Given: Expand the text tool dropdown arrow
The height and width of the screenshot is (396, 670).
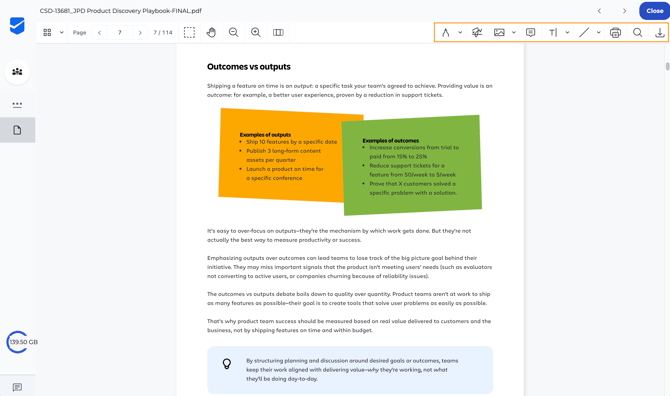Looking at the screenshot, I should tap(567, 32).
